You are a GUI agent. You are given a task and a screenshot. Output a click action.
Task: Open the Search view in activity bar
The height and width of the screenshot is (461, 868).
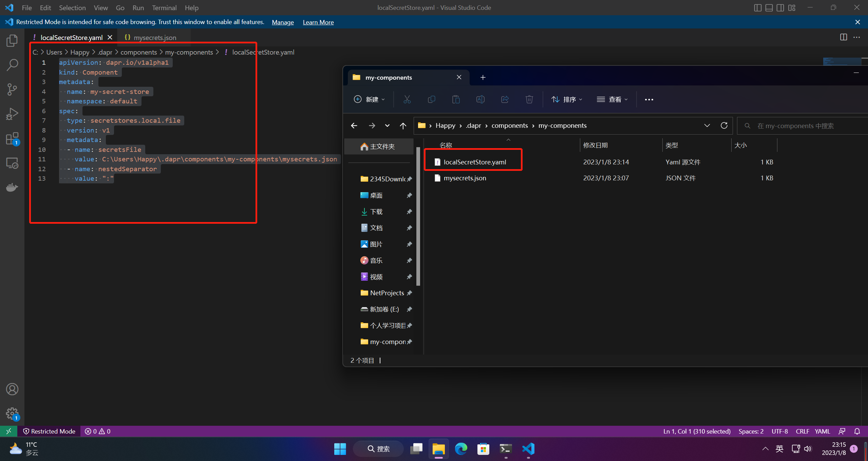coord(12,65)
